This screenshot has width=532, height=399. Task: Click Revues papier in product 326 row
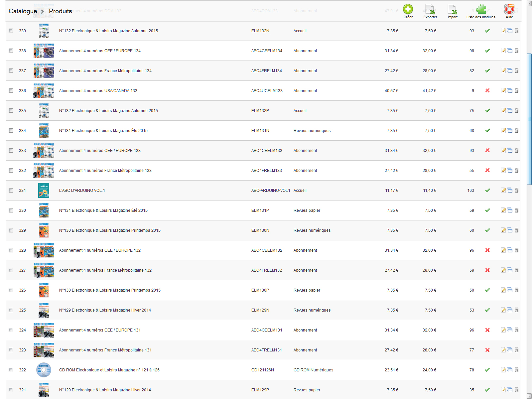[307, 290]
